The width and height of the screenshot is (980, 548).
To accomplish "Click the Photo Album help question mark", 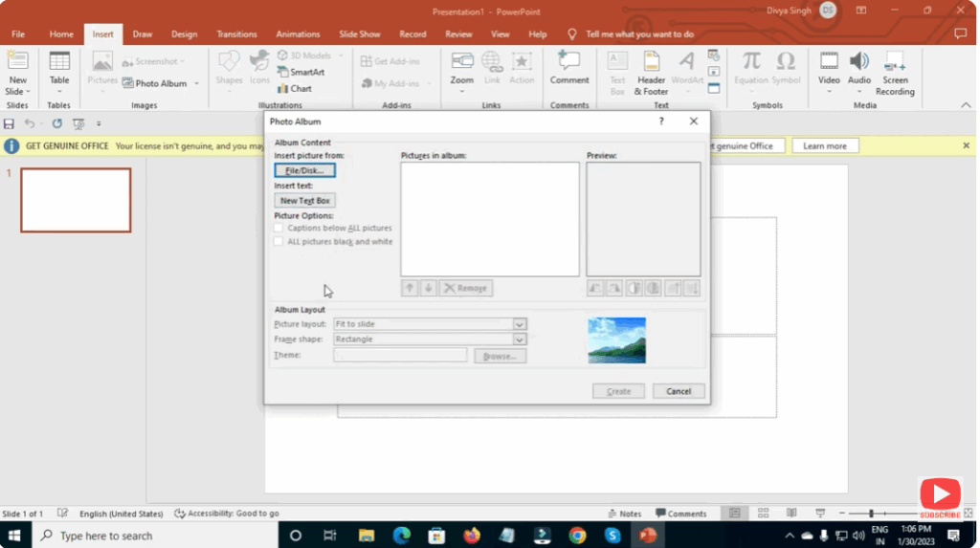I will 661,121.
